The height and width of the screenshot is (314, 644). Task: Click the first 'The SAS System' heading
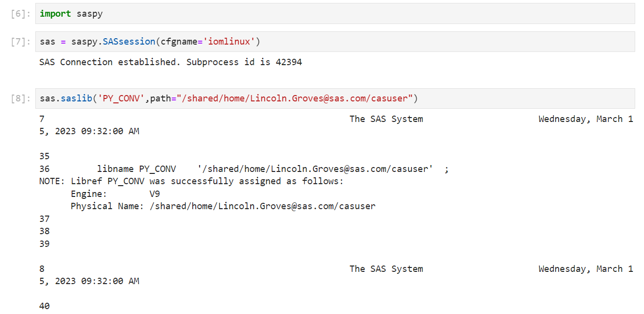[x=386, y=119]
